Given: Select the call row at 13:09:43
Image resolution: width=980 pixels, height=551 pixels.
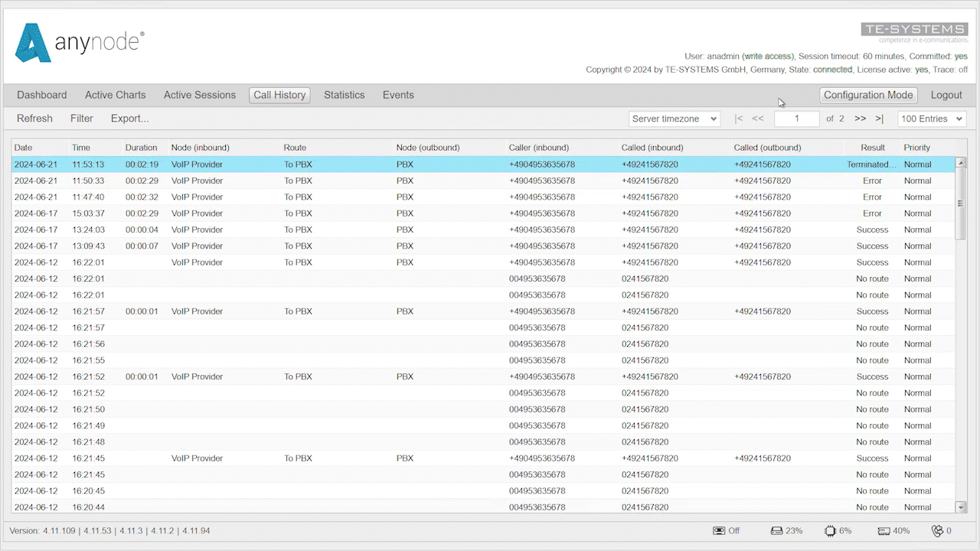Looking at the screenshot, I should 484,246.
